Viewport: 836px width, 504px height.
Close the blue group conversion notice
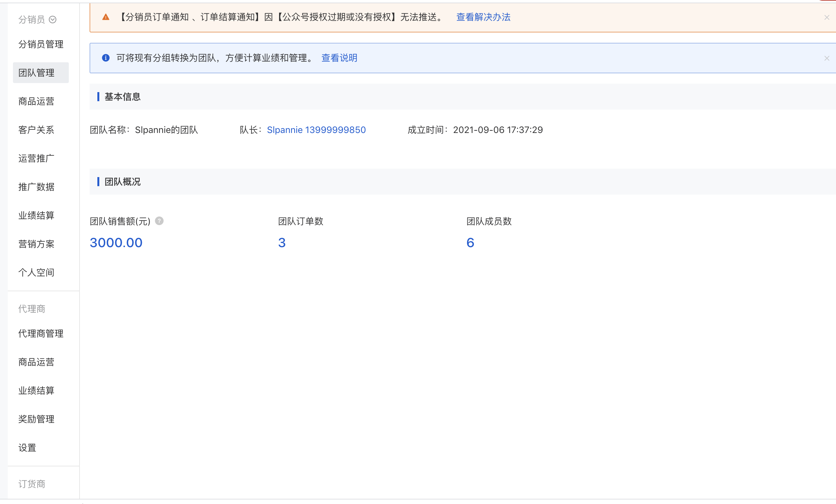click(827, 58)
